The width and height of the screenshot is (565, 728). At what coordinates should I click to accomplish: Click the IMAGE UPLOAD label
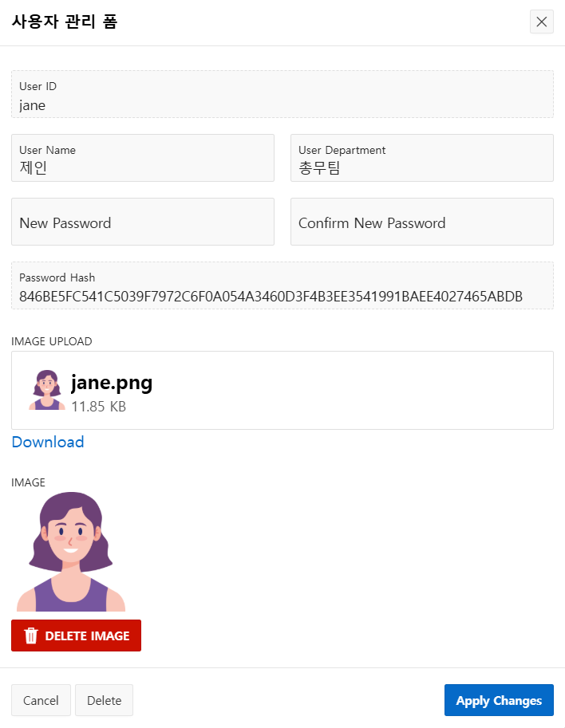tap(52, 341)
